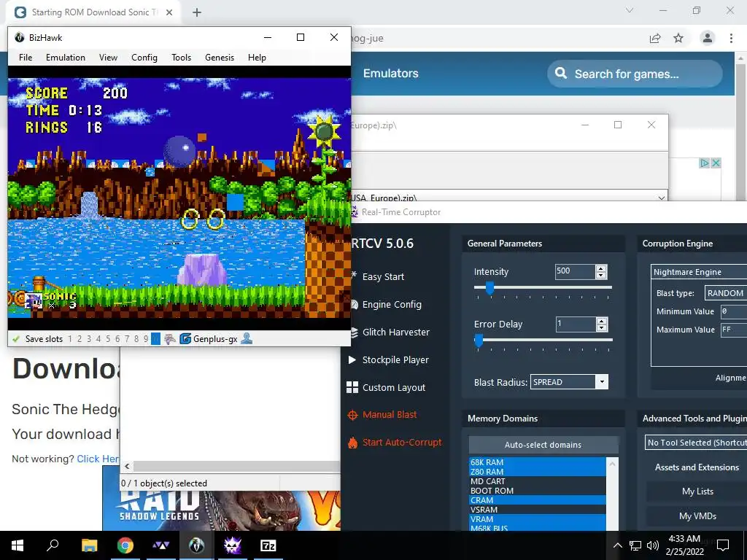Click Stockpile Player label
The height and width of the screenshot is (560, 747).
(395, 360)
